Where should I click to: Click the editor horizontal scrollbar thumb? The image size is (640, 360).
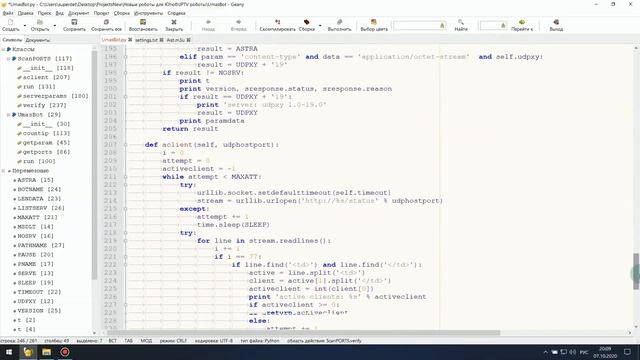click(x=304, y=333)
